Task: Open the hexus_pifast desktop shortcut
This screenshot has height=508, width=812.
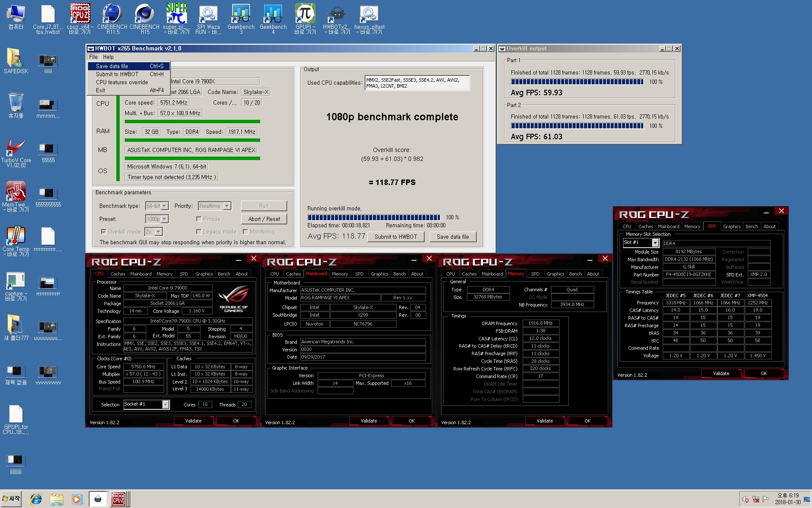Action: (369, 19)
